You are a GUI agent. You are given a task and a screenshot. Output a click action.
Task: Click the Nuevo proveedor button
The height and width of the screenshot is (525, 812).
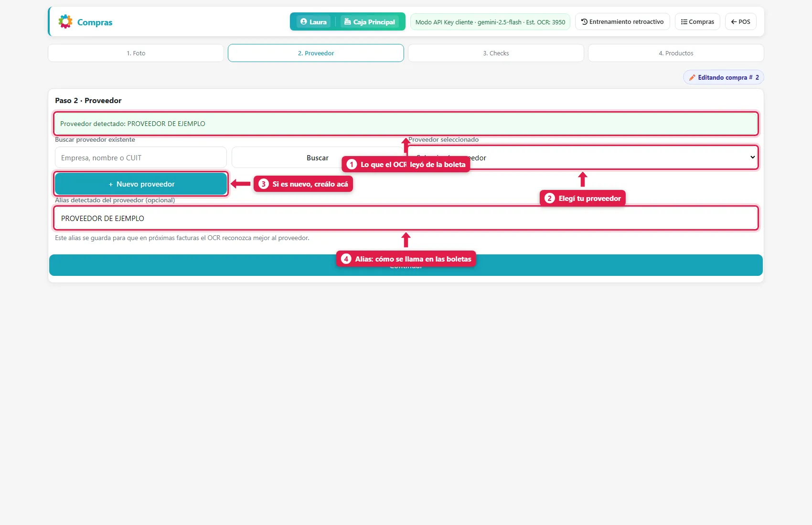(141, 184)
